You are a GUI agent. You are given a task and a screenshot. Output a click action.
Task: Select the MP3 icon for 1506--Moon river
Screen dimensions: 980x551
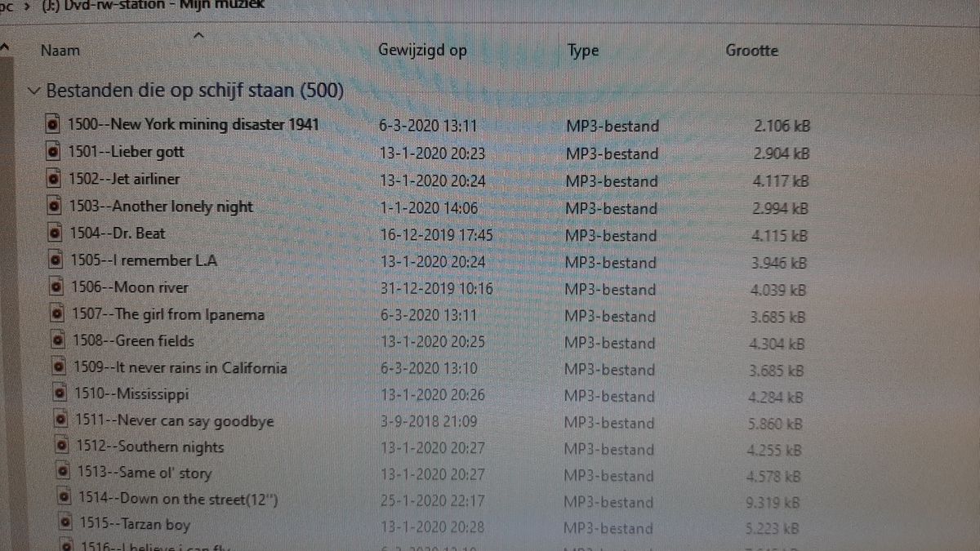pos(57,287)
